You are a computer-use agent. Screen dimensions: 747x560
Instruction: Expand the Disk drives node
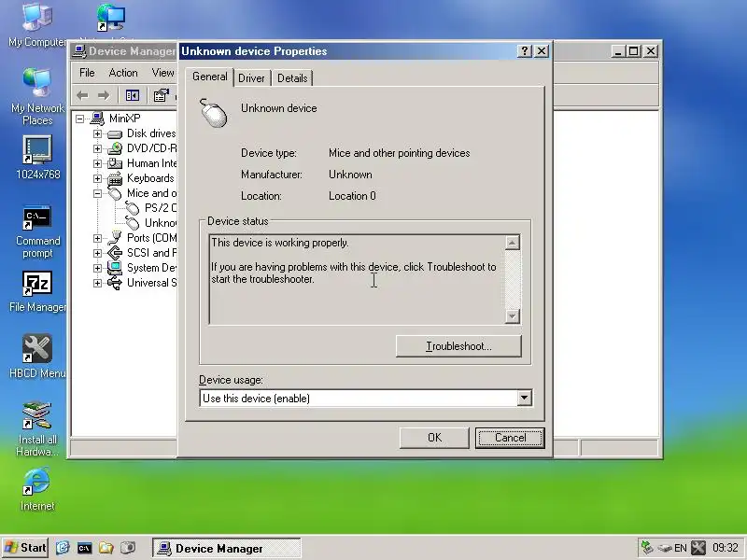pyautogui.click(x=98, y=133)
